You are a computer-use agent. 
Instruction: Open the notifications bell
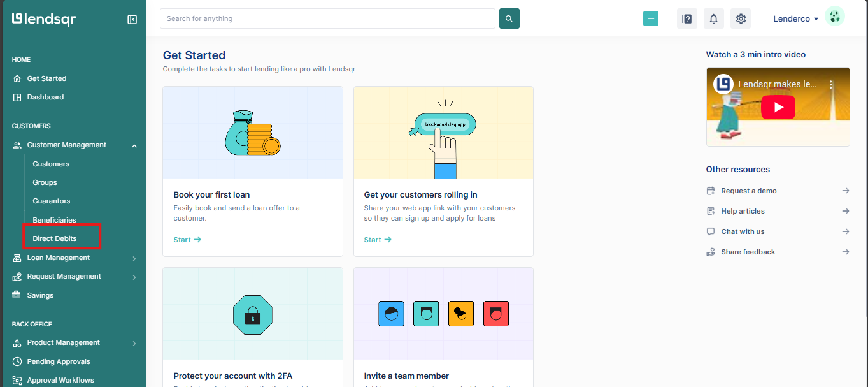[714, 19]
